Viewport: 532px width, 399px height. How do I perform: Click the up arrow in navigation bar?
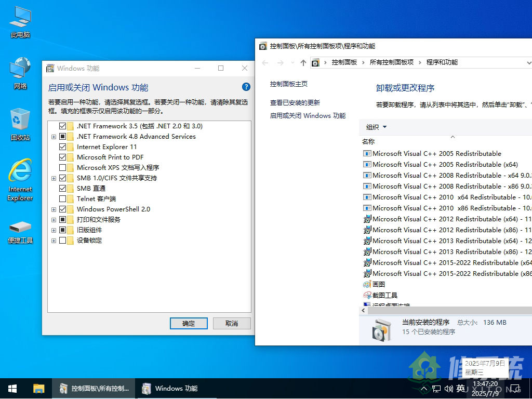(x=303, y=62)
